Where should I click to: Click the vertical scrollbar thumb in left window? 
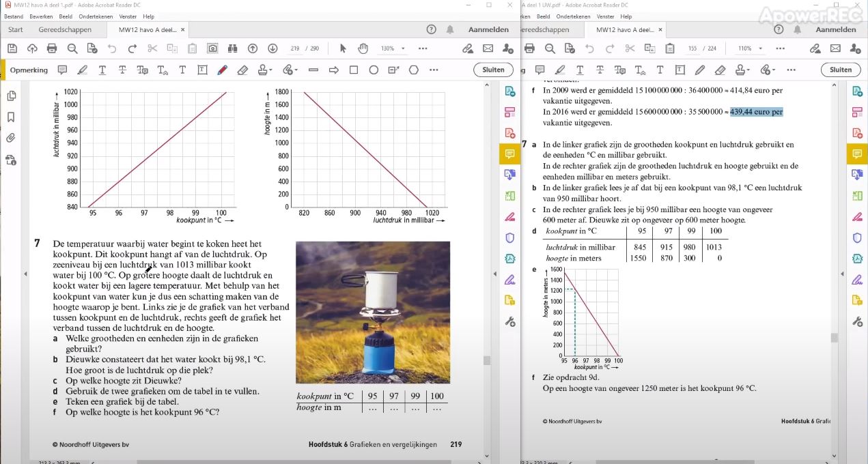point(487,360)
